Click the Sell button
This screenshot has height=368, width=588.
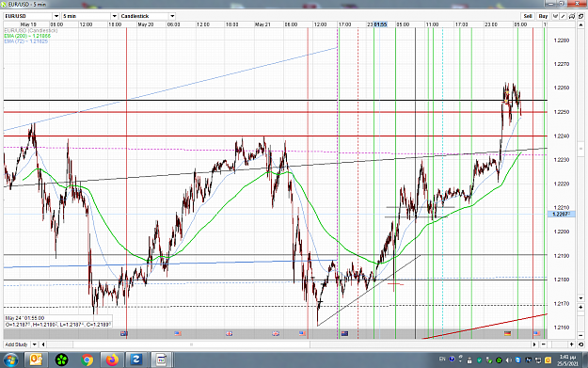point(528,16)
